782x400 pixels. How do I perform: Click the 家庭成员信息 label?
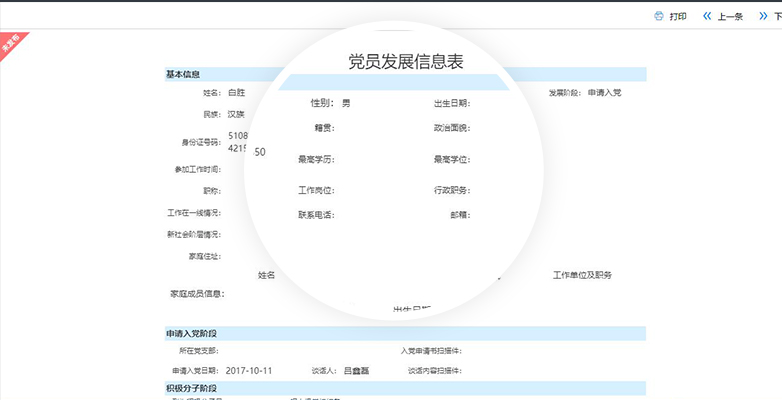[197, 294]
